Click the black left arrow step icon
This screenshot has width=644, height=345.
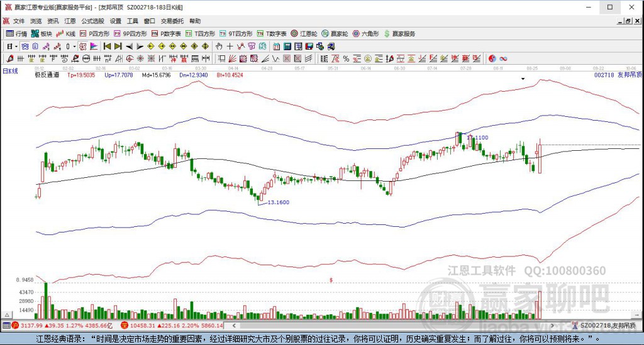(x=129, y=47)
